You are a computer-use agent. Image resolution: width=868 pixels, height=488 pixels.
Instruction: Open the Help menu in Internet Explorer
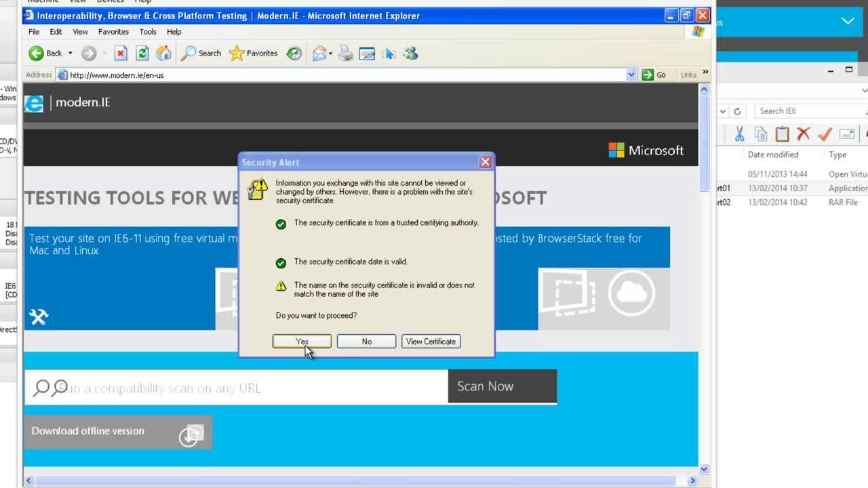pos(174,32)
